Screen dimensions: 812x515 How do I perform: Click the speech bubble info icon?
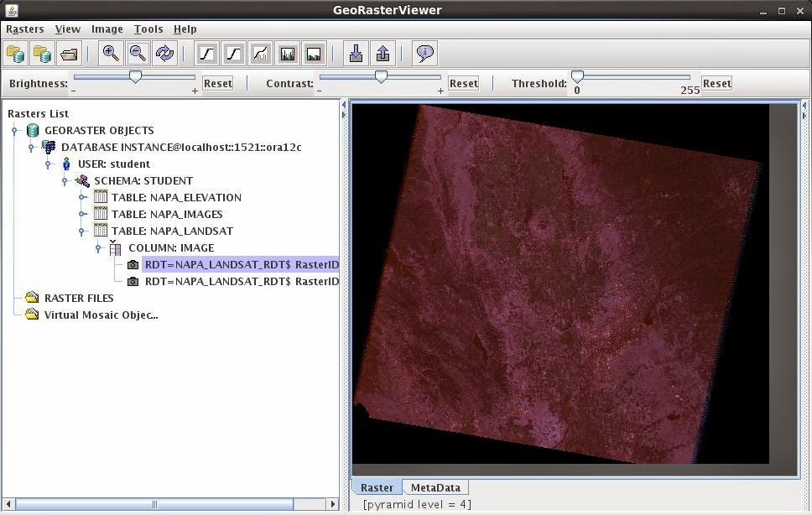[424, 54]
